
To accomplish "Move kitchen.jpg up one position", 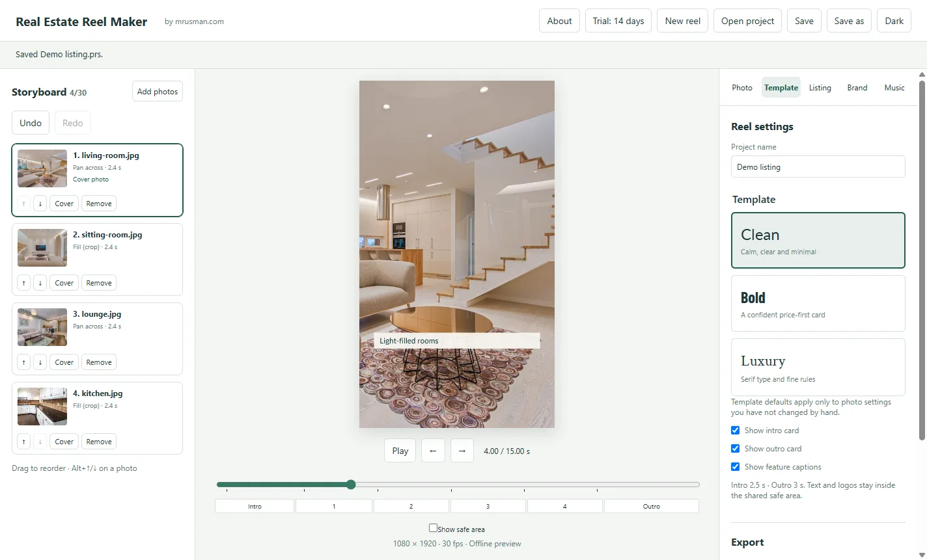I will [x=24, y=442].
